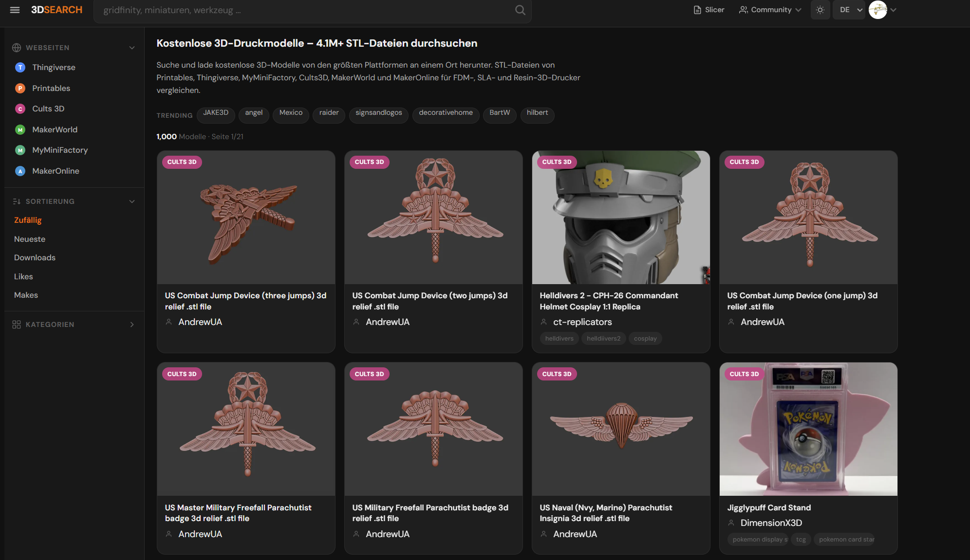Expand the KATEGORIEN section
This screenshot has height=560, width=970.
[132, 324]
